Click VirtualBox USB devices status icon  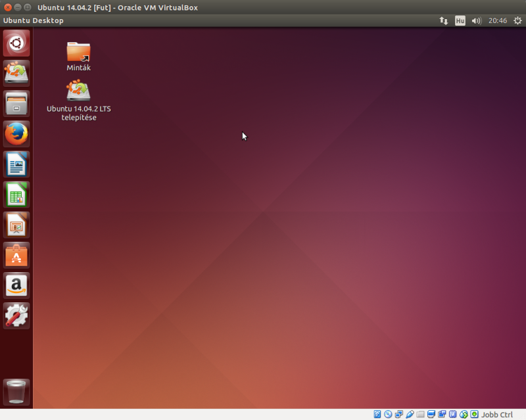tap(410, 414)
